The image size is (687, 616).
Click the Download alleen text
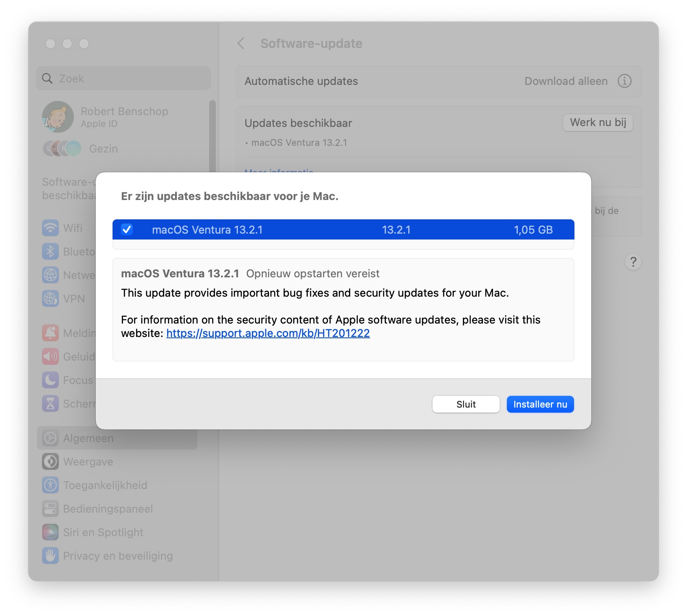pyautogui.click(x=566, y=81)
